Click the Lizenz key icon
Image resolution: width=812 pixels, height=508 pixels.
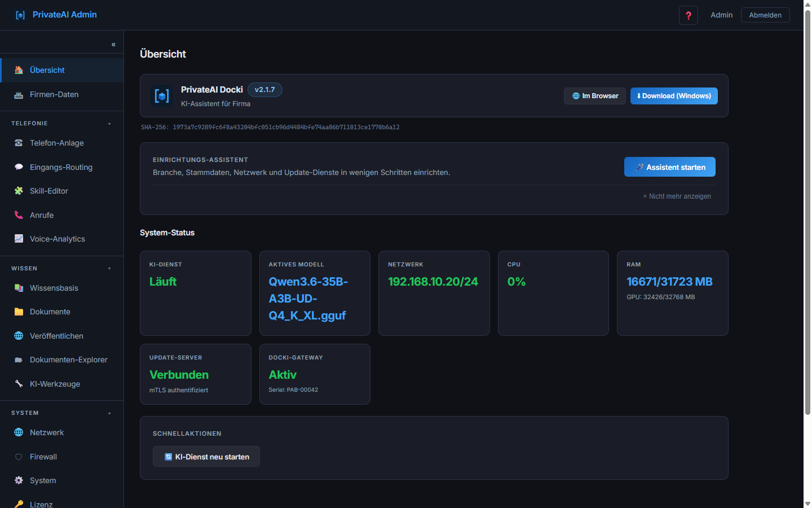(19, 504)
